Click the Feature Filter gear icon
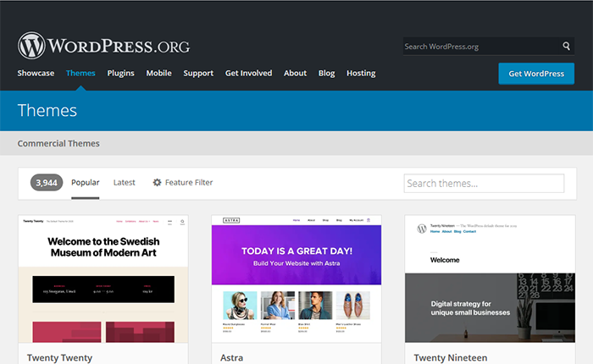Screen dimensions: 593x364 pyautogui.click(x=157, y=183)
